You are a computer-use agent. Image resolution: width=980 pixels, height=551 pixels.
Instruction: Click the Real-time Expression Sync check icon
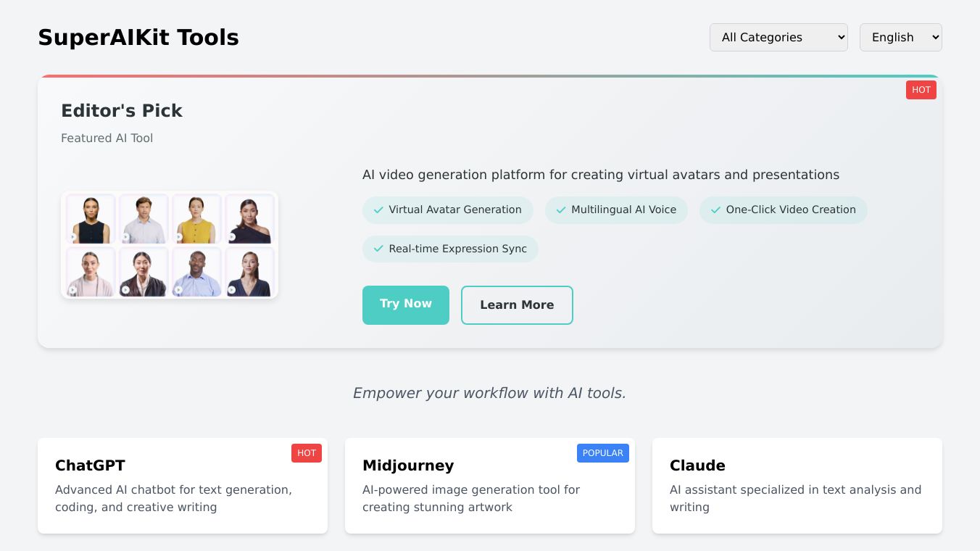click(378, 249)
